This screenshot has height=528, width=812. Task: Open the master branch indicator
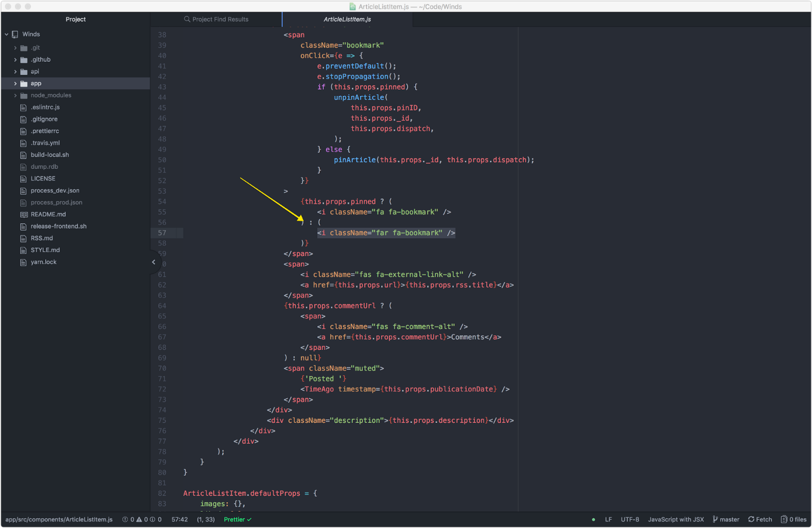click(726, 519)
